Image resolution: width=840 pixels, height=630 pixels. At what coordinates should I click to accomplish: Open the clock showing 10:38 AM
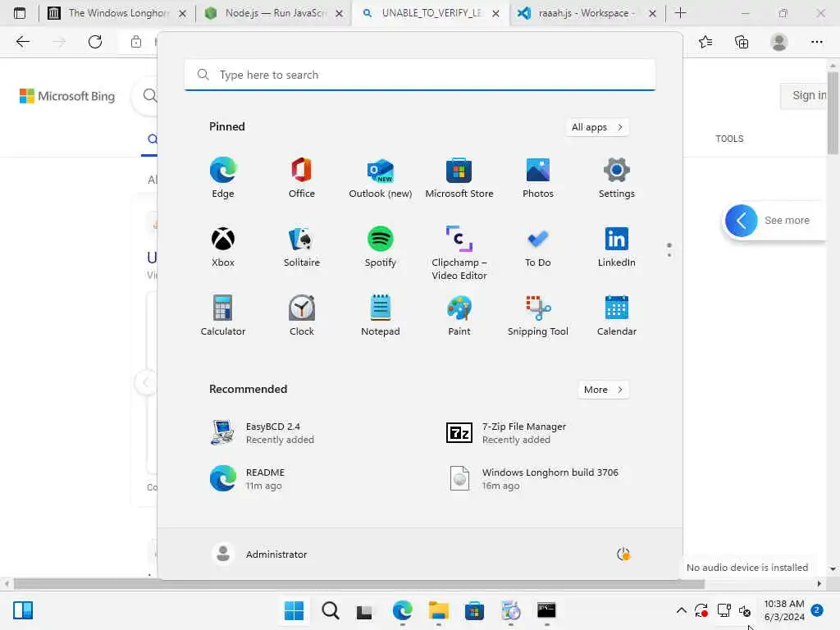(x=784, y=610)
